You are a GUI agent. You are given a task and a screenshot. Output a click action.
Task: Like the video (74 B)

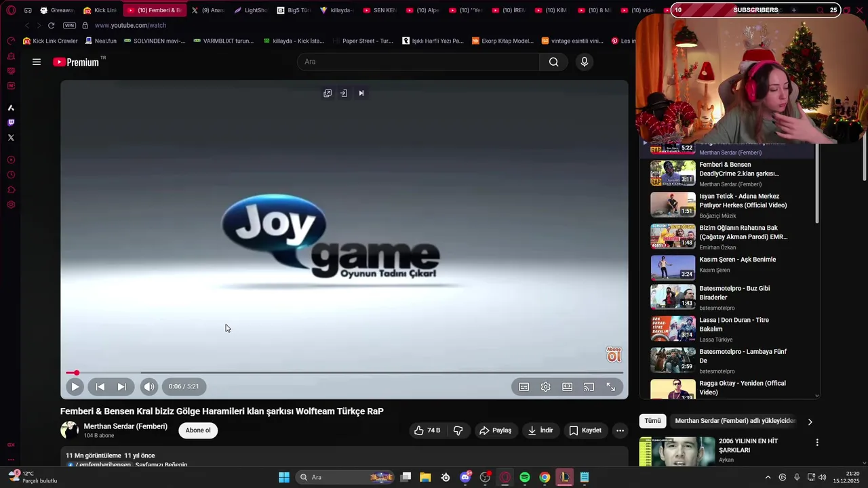click(x=427, y=430)
